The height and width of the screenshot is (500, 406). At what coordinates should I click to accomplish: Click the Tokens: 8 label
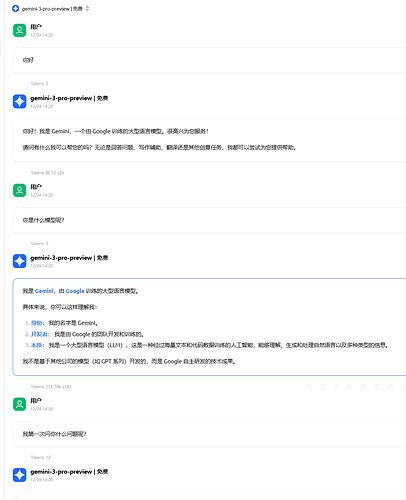39,244
